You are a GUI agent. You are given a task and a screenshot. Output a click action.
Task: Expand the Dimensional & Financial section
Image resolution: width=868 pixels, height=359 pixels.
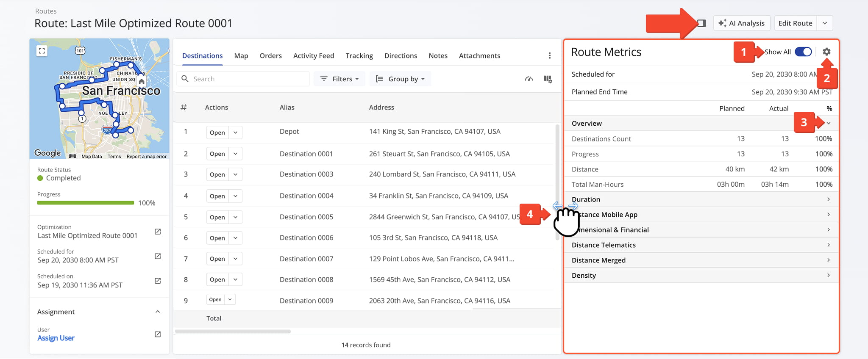(828, 229)
